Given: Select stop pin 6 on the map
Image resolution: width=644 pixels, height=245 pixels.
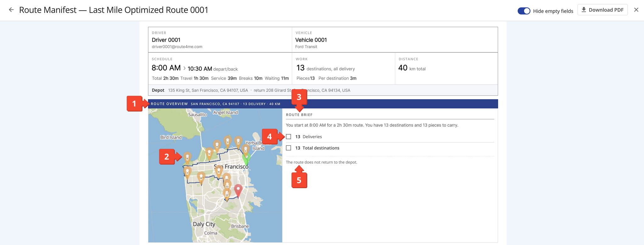Looking at the screenshot, I should (187, 158).
